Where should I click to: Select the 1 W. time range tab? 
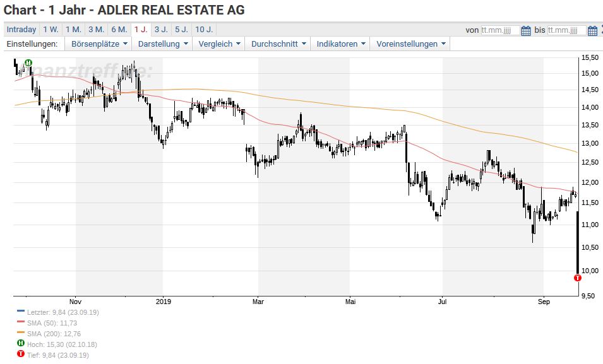[51, 30]
